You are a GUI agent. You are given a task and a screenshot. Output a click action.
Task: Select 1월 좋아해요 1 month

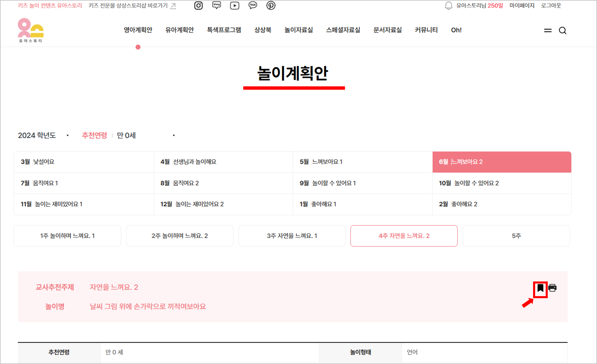363,204
